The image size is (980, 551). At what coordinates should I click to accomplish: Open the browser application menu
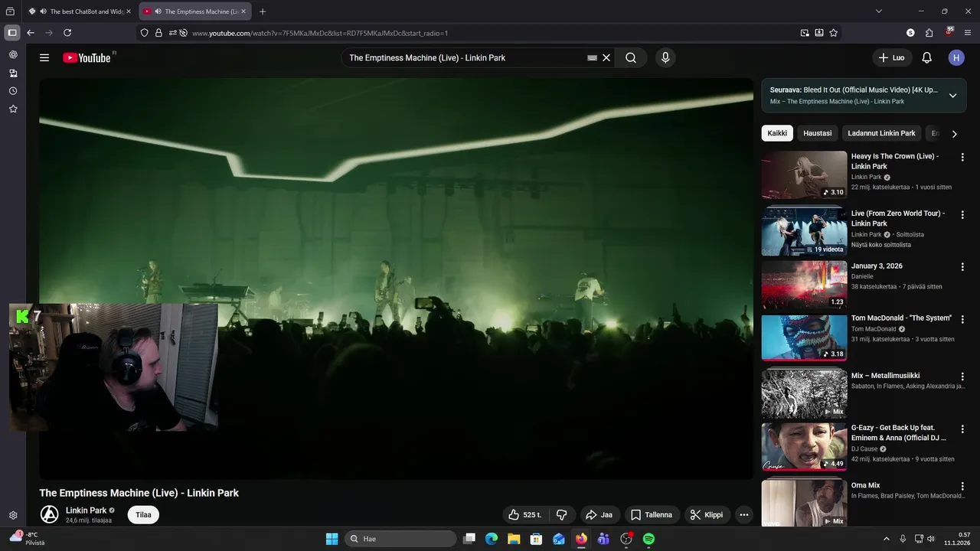click(x=968, y=33)
